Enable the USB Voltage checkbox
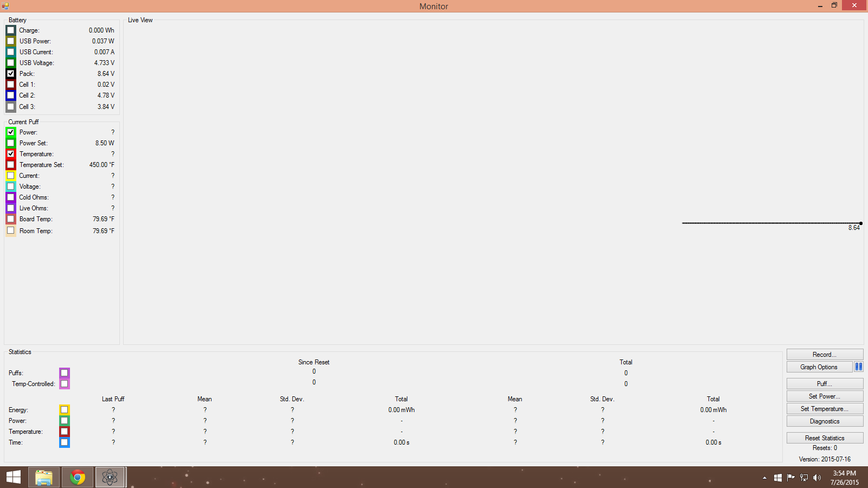Viewport: 868px width, 488px height. [11, 63]
